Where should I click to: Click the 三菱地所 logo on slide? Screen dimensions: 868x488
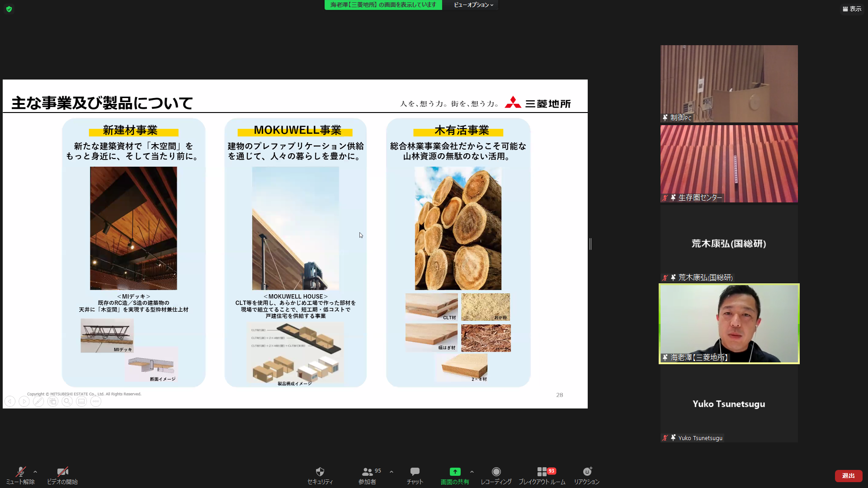[538, 103]
